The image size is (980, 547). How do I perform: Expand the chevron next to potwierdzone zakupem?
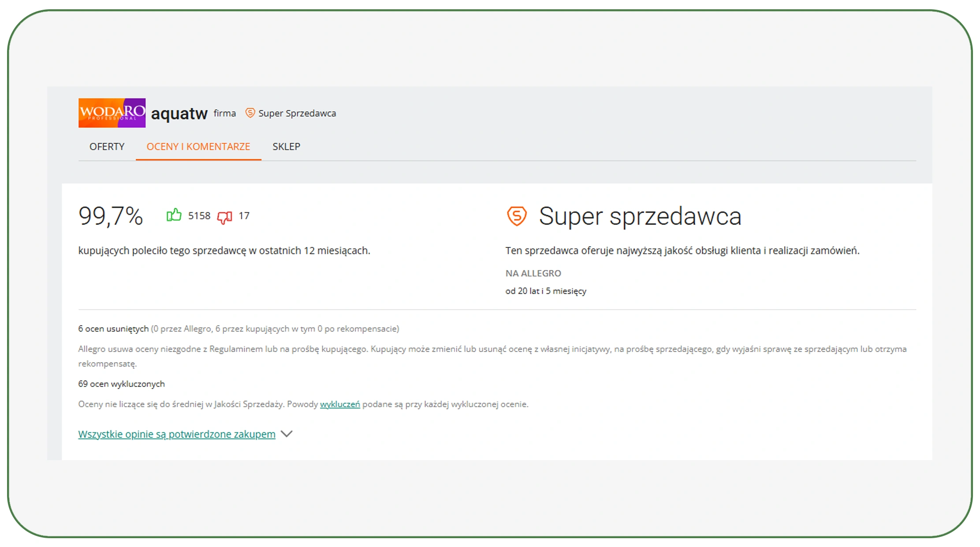287,434
